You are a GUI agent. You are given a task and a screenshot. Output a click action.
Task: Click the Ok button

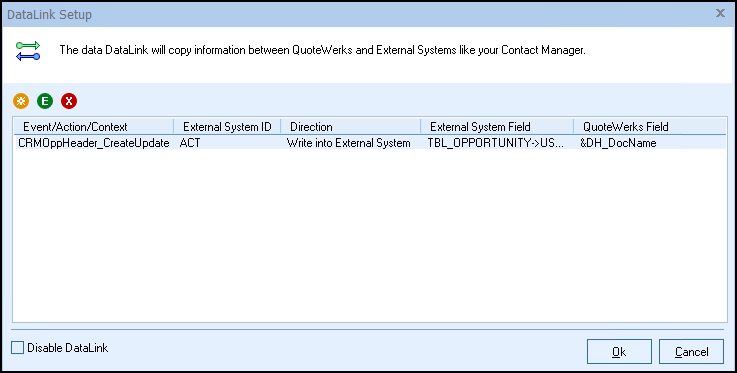click(619, 351)
